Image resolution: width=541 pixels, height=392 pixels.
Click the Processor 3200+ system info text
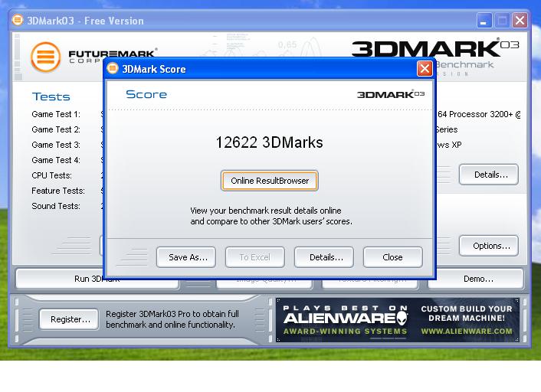[479, 114]
